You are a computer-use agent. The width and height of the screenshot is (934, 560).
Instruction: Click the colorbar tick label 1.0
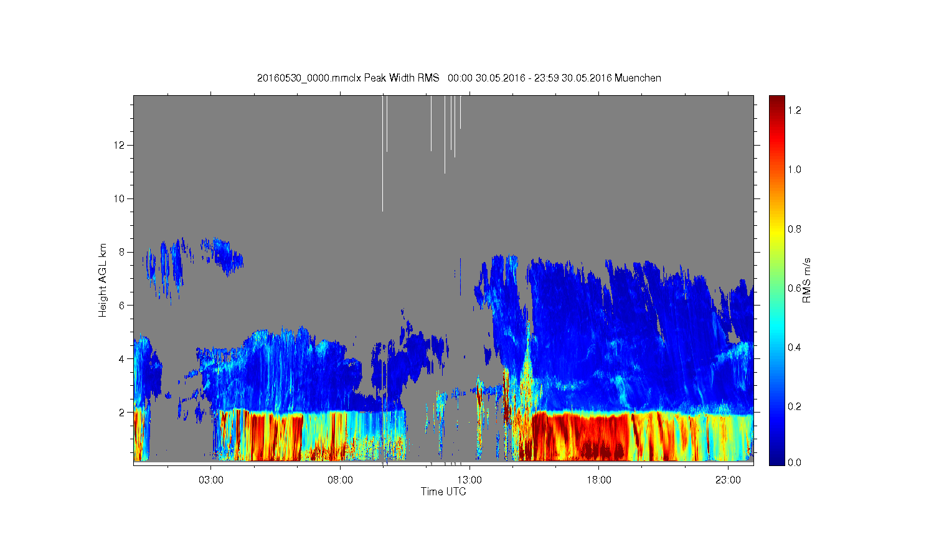(795, 169)
